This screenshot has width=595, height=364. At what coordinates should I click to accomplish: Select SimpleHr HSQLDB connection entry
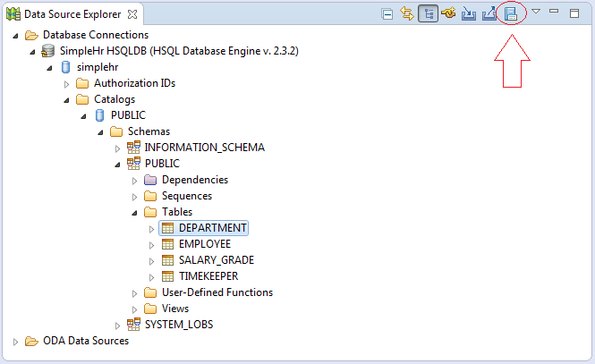[179, 51]
